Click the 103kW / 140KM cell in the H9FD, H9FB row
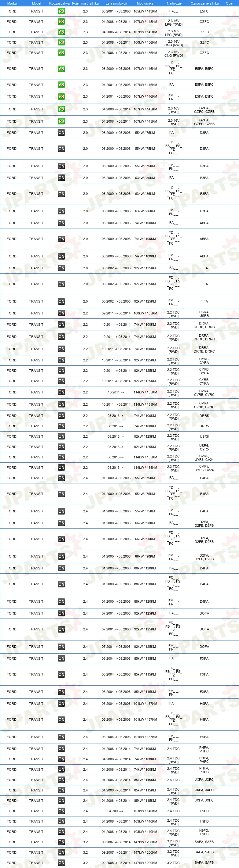This screenshot has height=868, width=239. 145,832
